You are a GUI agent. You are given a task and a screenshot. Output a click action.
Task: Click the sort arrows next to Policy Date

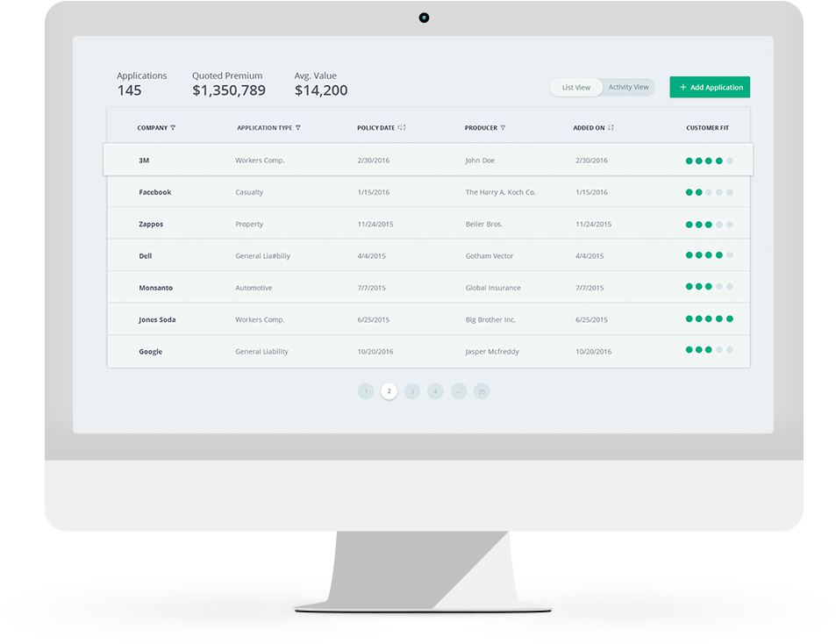(402, 127)
